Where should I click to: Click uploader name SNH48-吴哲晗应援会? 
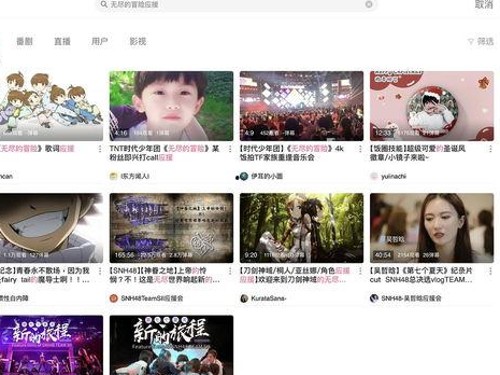[411, 298]
